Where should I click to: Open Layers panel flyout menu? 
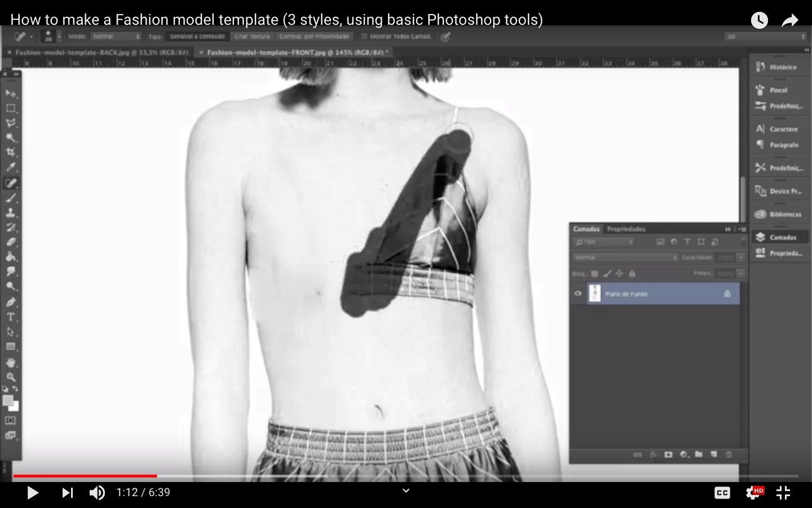[743, 229]
